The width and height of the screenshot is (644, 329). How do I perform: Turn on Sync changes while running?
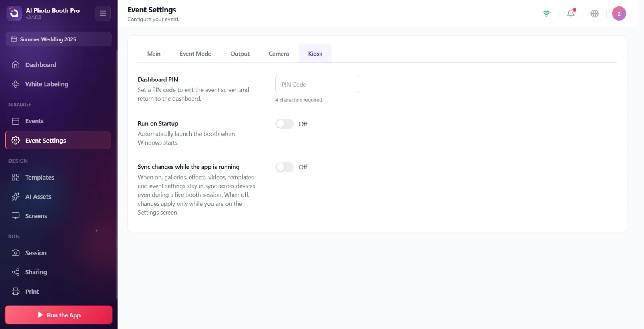tap(285, 167)
